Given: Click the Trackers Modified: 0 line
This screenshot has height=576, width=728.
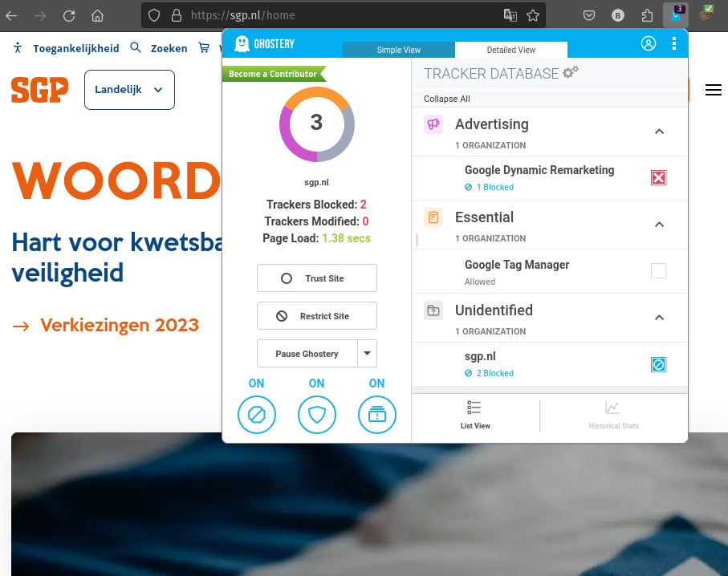Looking at the screenshot, I should click(x=316, y=221).
